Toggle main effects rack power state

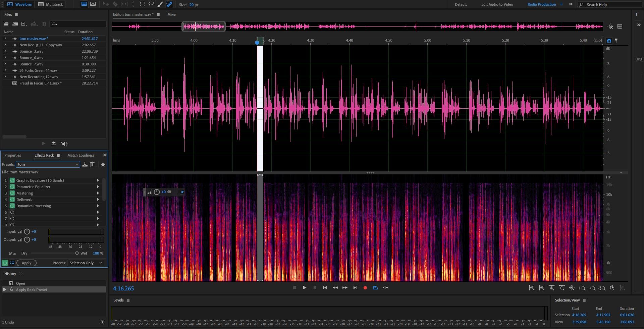coord(5,263)
